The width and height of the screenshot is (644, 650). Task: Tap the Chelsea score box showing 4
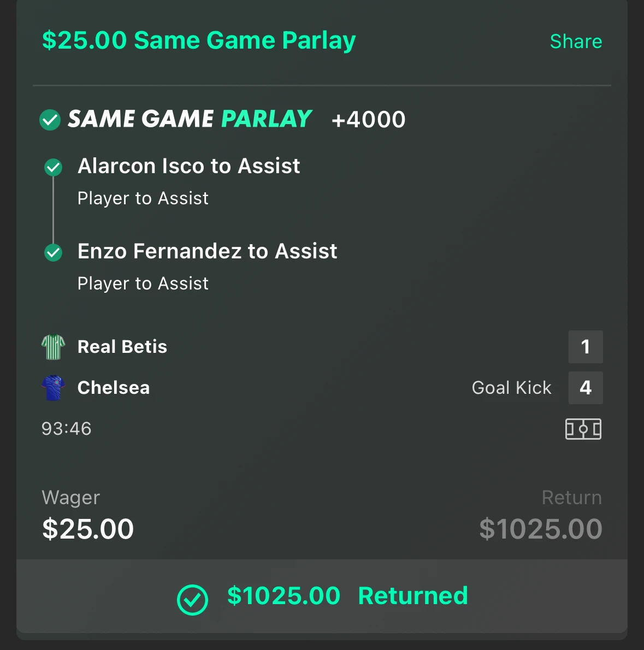(x=586, y=388)
